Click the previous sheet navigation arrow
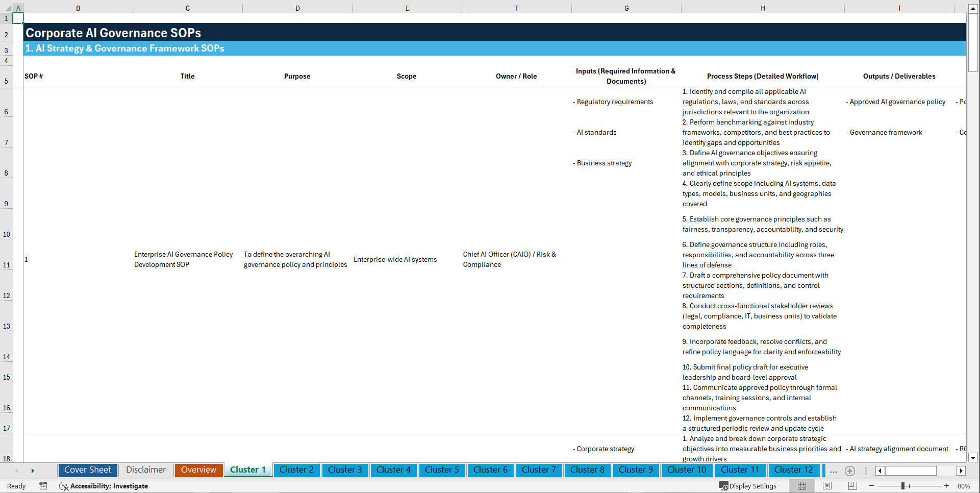This screenshot has height=493, width=980. 17,471
